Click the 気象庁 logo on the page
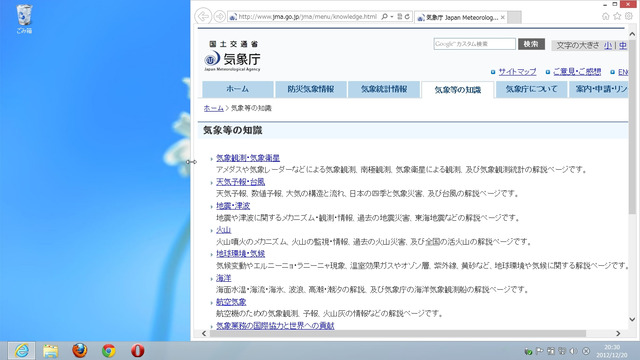 [x=232, y=56]
